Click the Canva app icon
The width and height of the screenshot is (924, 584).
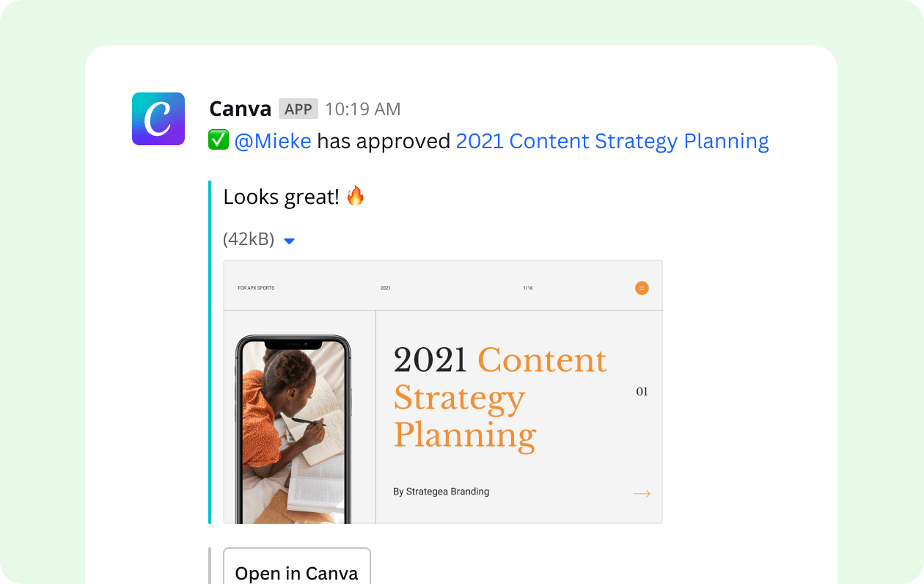coord(158,118)
